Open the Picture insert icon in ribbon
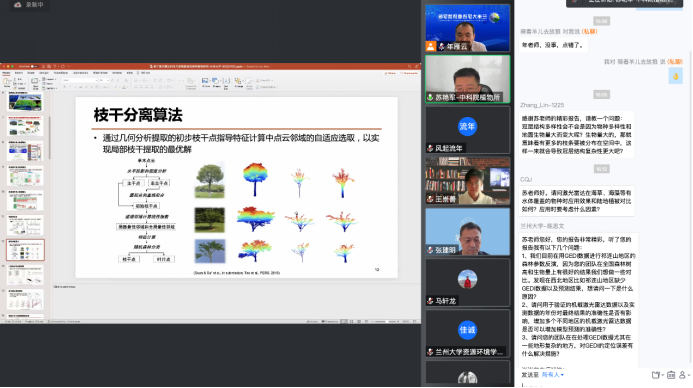The height and width of the screenshot is (388, 693). (x=205, y=82)
